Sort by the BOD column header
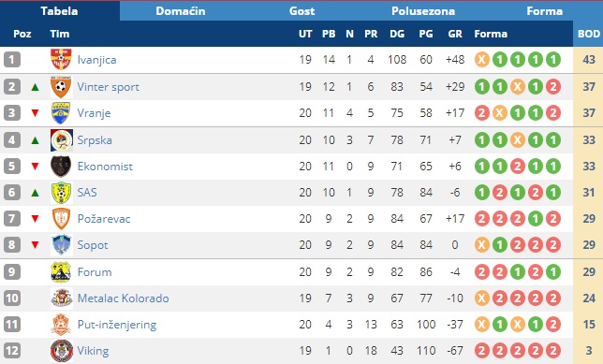 (588, 34)
